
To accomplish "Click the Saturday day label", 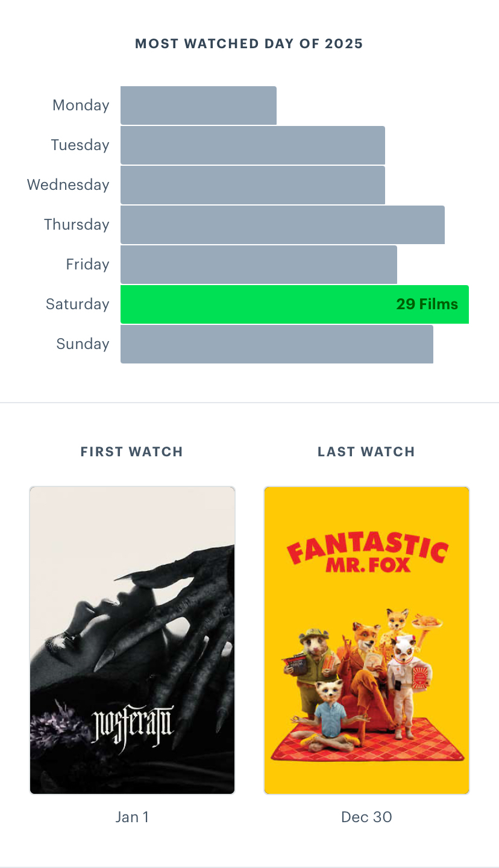I will [x=77, y=304].
